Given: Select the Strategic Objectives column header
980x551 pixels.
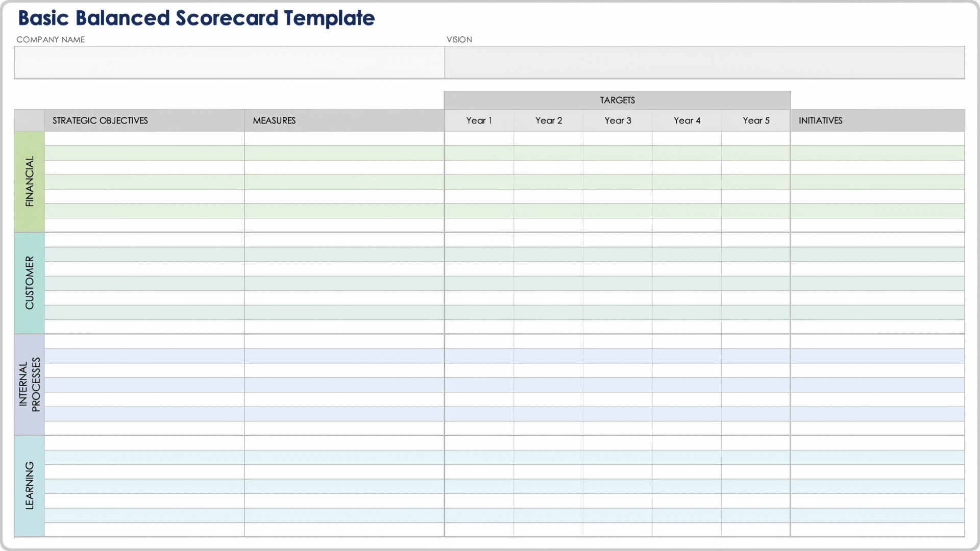Looking at the screenshot, I should click(x=144, y=120).
